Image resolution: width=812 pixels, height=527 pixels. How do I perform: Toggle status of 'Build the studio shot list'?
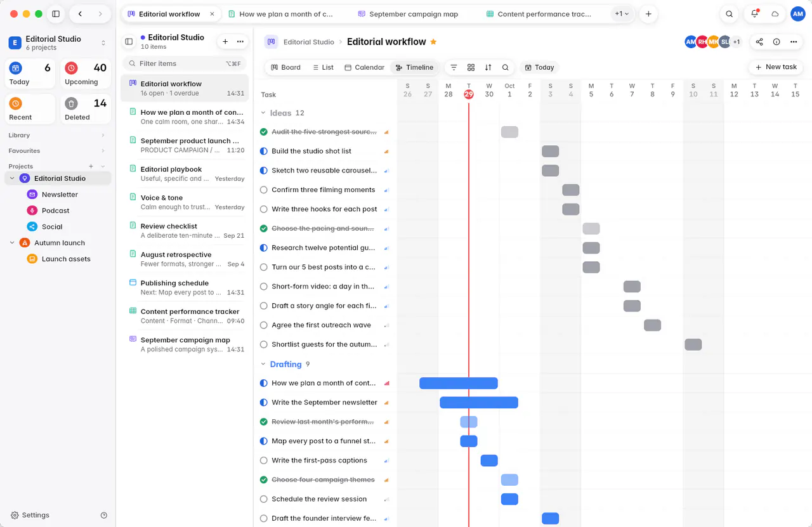pyautogui.click(x=264, y=151)
